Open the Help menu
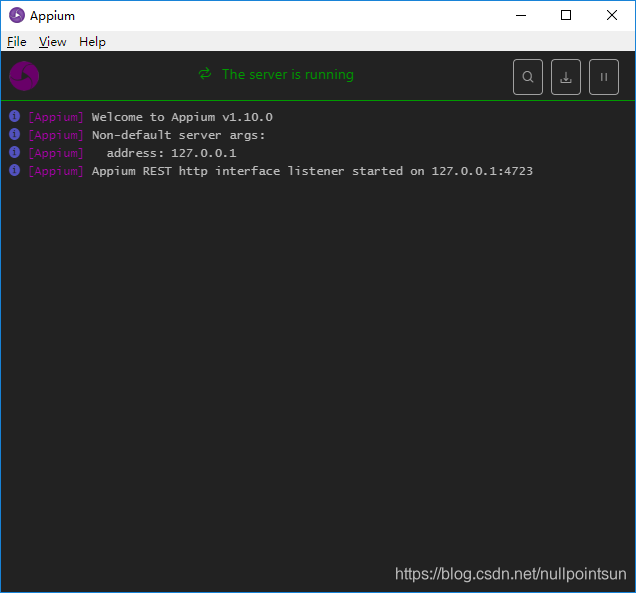The image size is (636, 593). click(x=92, y=42)
